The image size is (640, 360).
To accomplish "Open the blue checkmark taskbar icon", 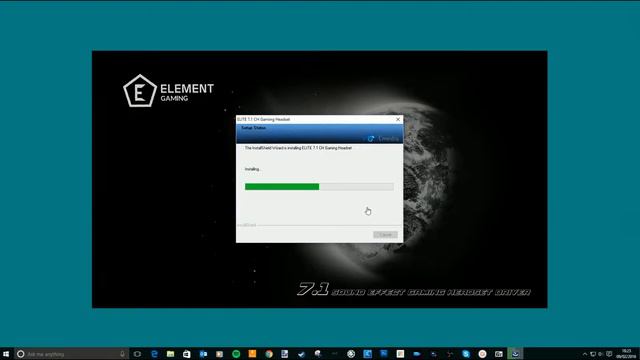I will 302,354.
